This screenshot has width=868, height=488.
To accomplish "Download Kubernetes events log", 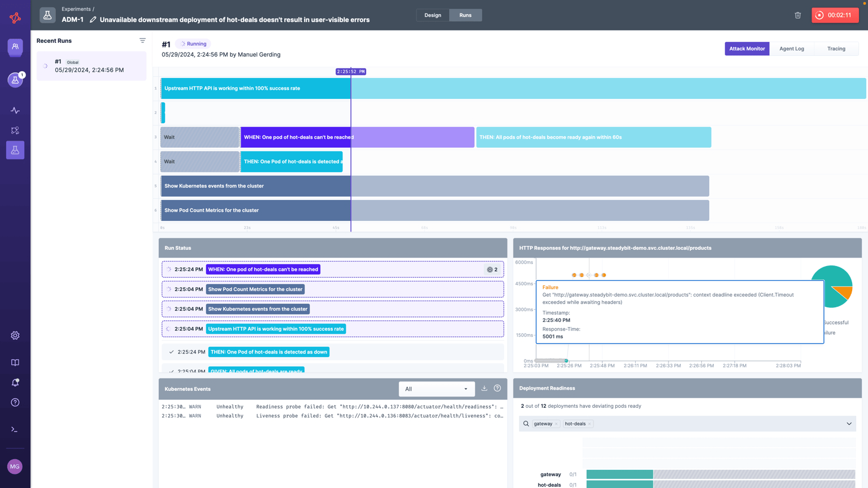I will [484, 389].
